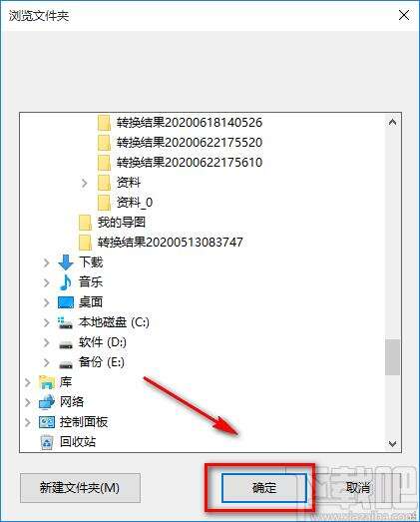Select the 软件 (D:) drive icon
Screen dimensions: 420x522
pyautogui.click(x=66, y=345)
